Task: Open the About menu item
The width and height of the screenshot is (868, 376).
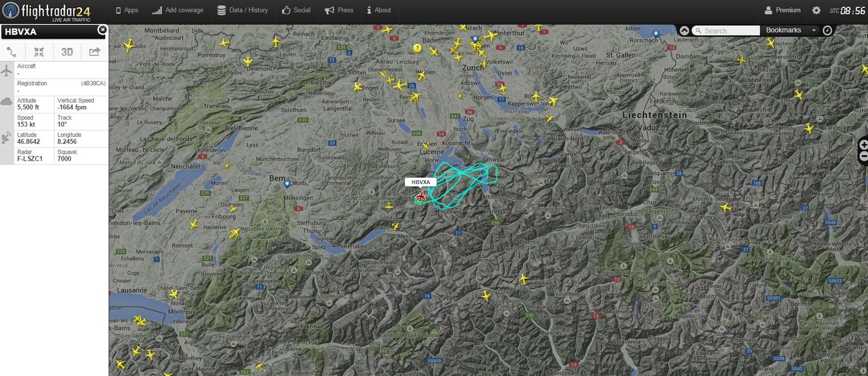Action: click(x=379, y=10)
